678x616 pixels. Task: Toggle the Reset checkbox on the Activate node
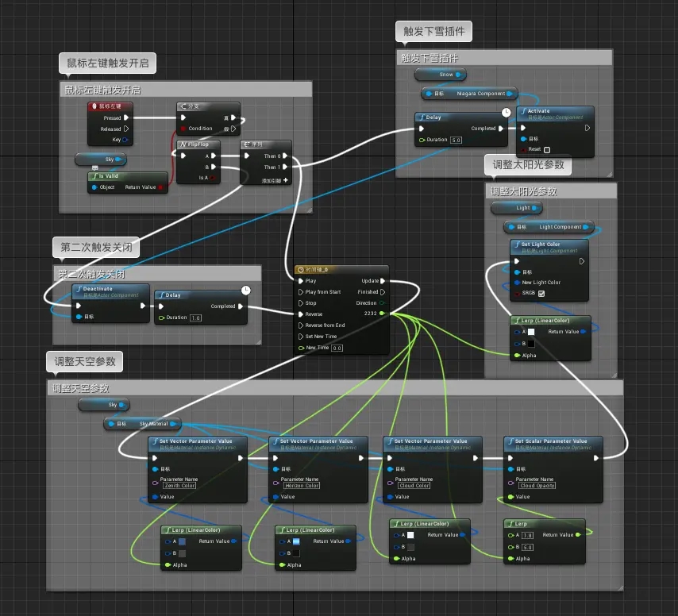[x=547, y=150]
